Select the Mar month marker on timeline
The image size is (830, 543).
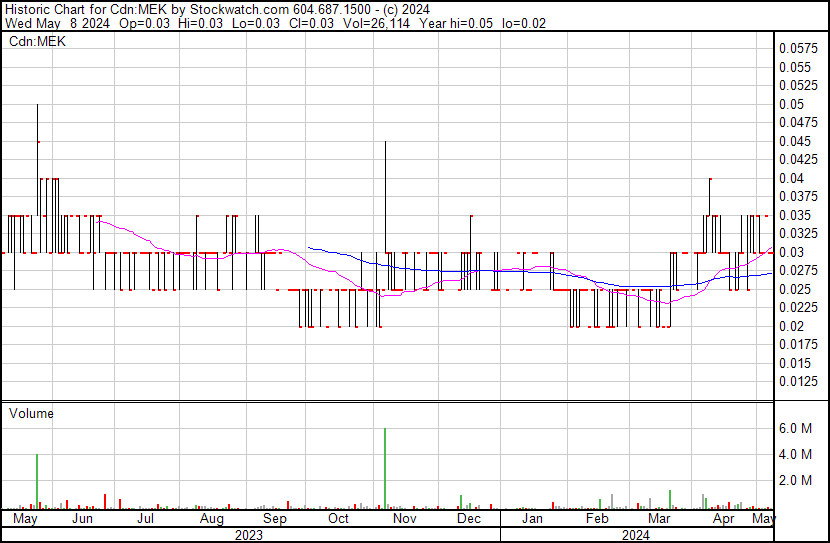[659, 519]
